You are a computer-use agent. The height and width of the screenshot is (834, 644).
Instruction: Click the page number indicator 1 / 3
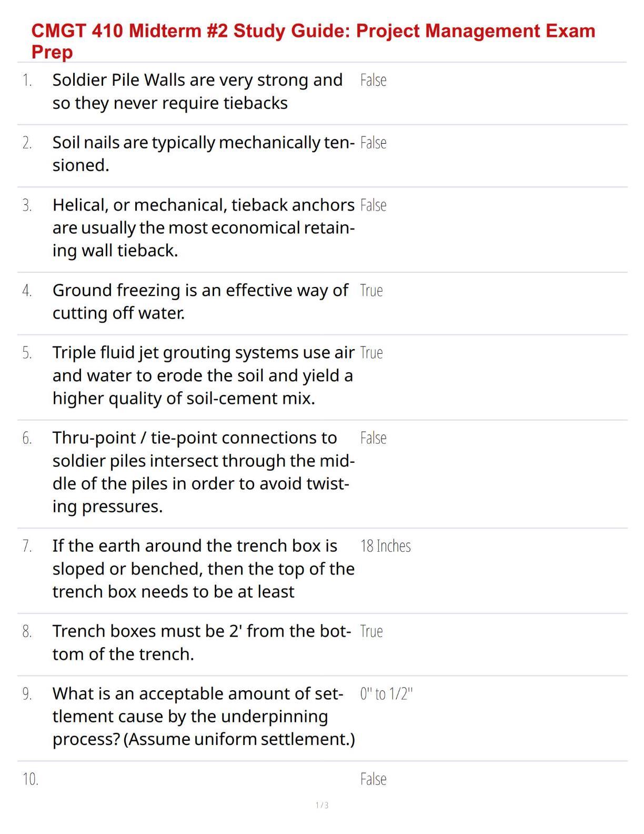point(322,805)
